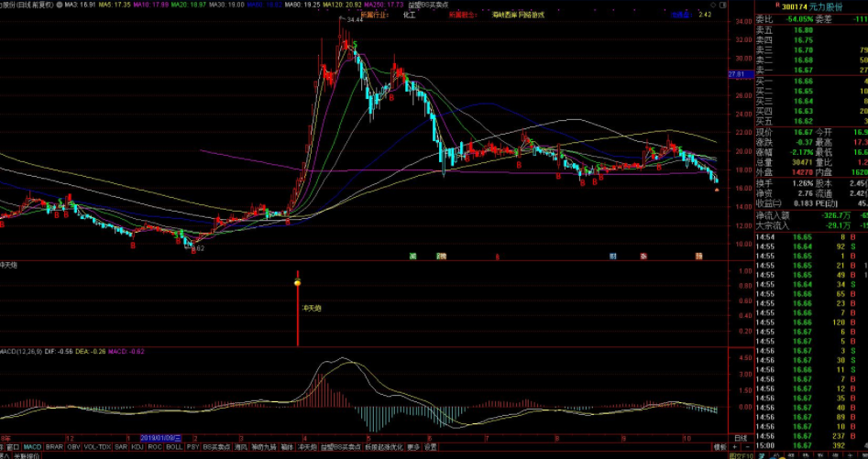Click the 买二 16.65 order row
The height and width of the screenshot is (459, 868).
811,92
